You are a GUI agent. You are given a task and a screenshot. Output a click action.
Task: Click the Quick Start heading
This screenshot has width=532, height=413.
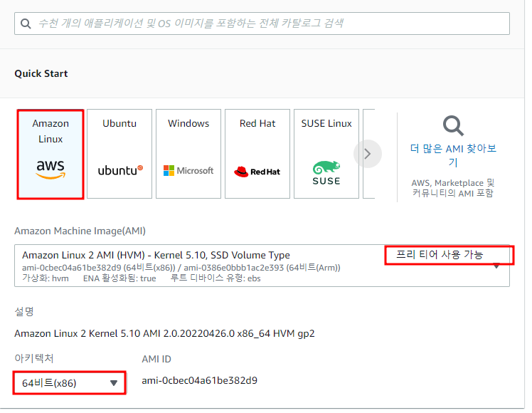(x=41, y=74)
